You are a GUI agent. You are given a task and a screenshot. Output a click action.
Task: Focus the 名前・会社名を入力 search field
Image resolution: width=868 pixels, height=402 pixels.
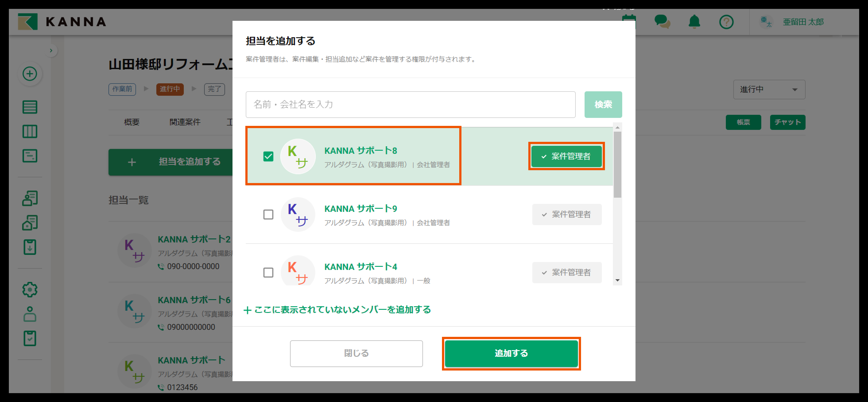(410, 104)
